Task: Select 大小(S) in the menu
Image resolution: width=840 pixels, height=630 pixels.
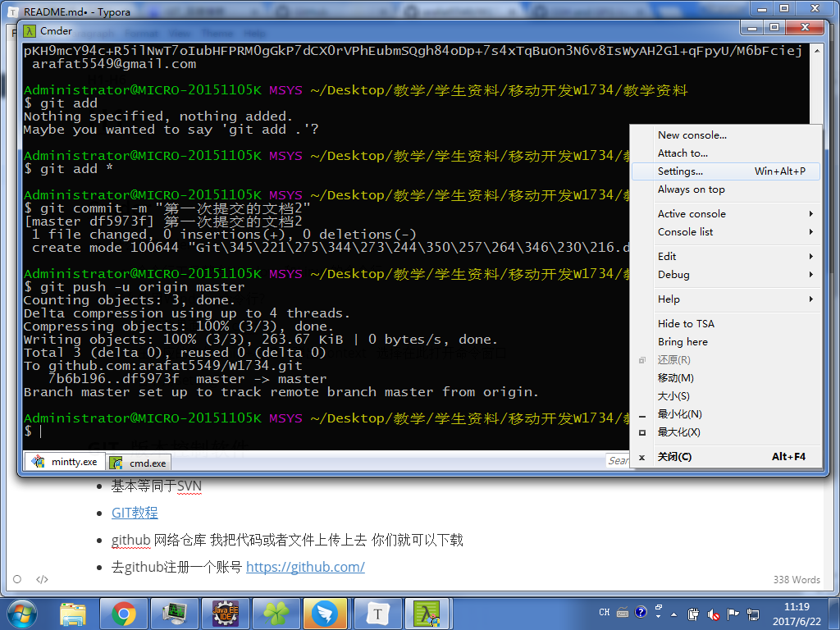Action: coord(726,396)
